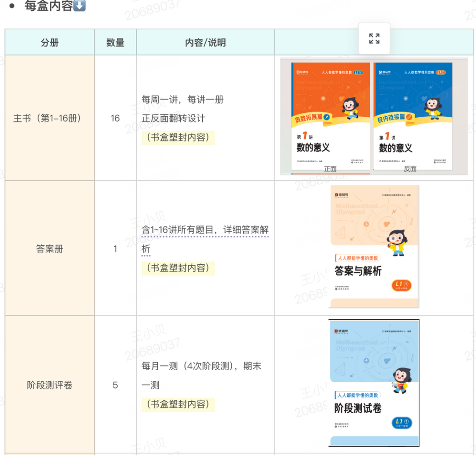The height and width of the screenshot is (455, 476).
Task: Open the 正面 orange book cover image
Action: [331, 117]
